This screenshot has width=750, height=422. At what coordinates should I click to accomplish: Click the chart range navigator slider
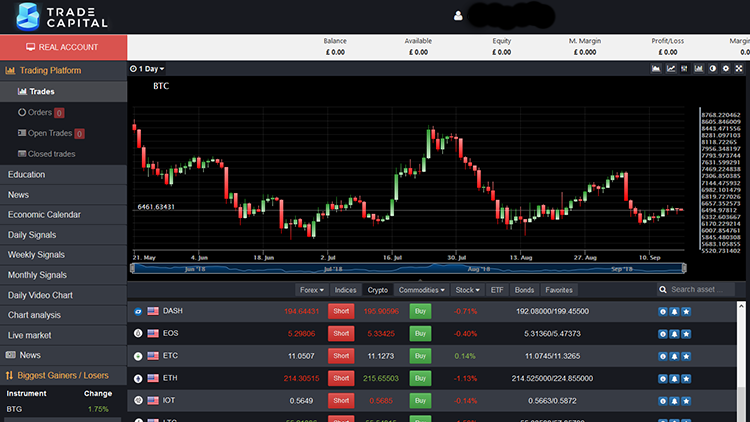409,268
